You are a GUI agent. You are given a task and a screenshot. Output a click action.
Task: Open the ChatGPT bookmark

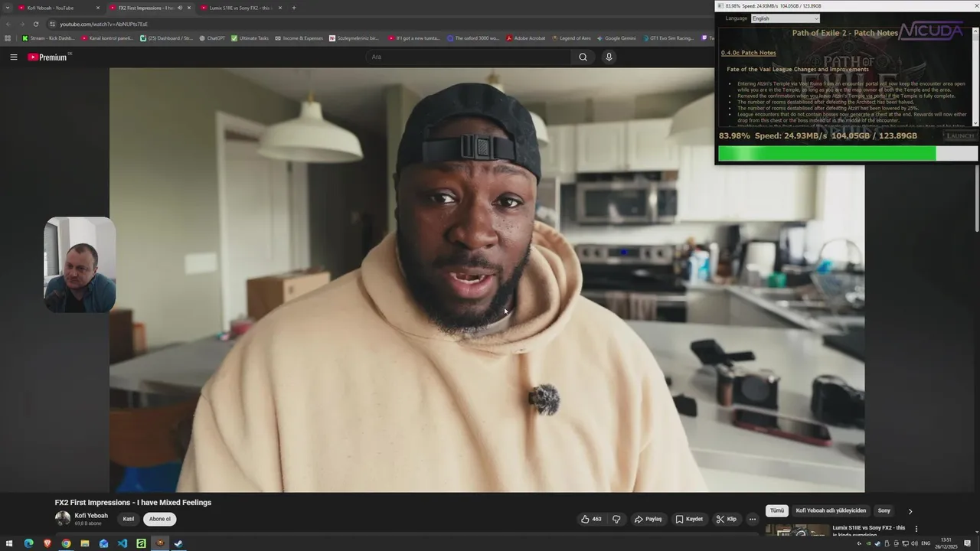[212, 38]
